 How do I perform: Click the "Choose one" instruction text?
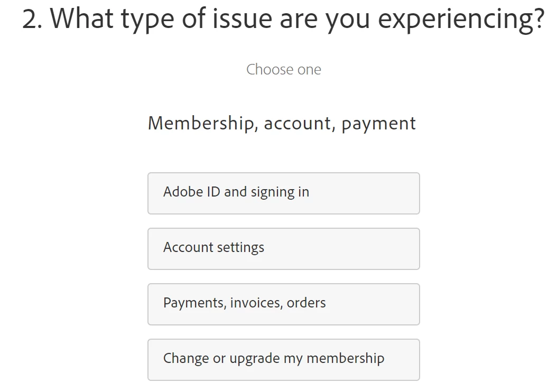click(x=283, y=70)
